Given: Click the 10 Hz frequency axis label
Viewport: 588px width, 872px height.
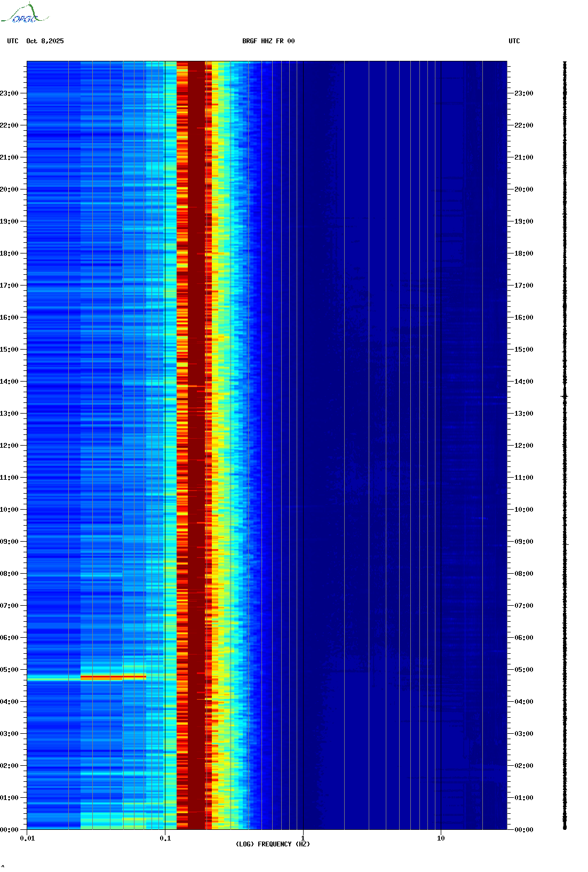Looking at the screenshot, I should coord(441,838).
